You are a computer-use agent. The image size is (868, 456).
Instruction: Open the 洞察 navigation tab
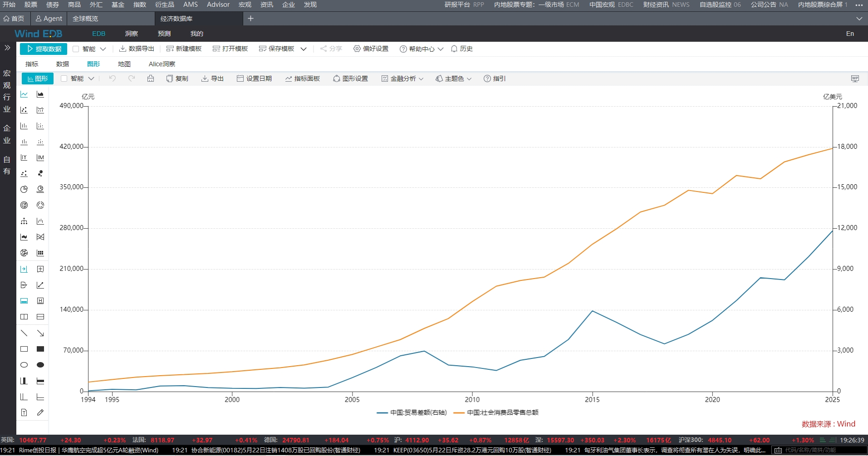[x=132, y=34]
